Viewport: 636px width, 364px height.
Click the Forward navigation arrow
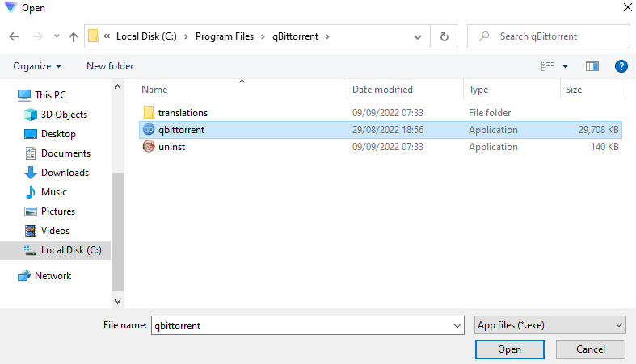point(37,36)
